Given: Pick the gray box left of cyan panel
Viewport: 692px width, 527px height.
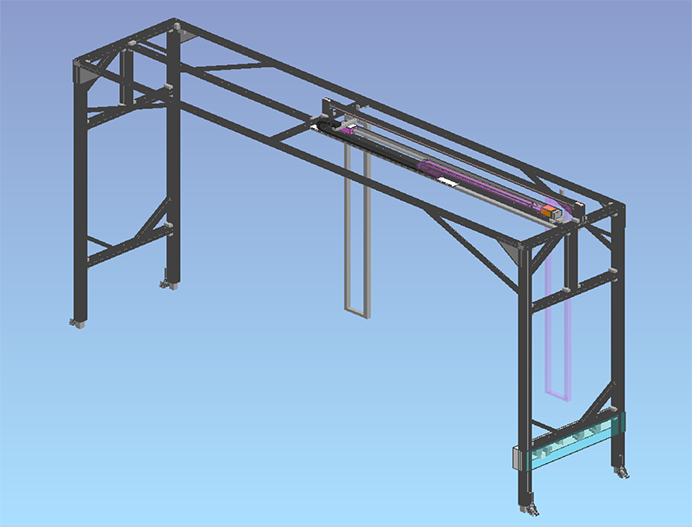Looking at the screenshot, I should tap(518, 458).
